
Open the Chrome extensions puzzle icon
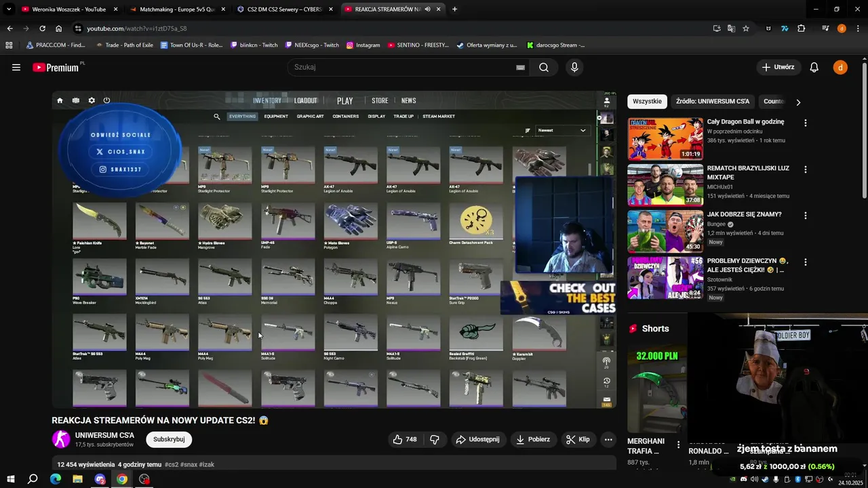click(801, 28)
